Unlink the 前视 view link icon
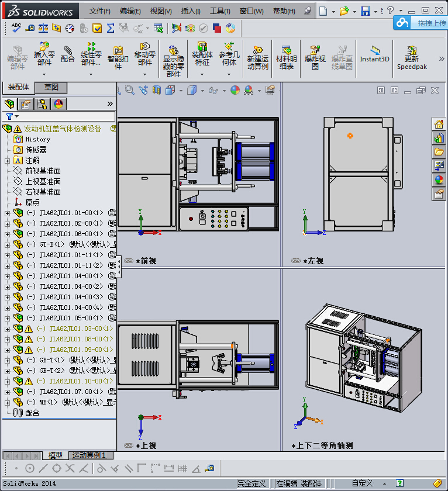Image resolution: width=448 pixels, height=491 pixels. (x=129, y=261)
